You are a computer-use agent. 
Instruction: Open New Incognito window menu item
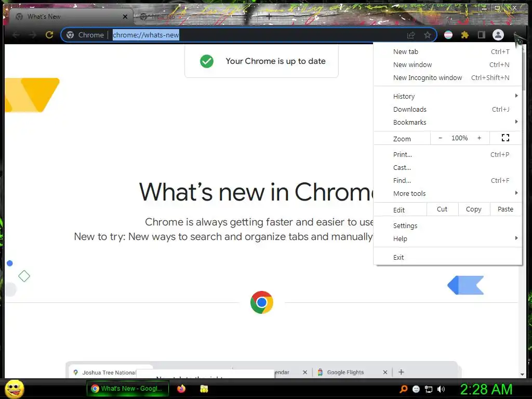[x=447, y=78]
